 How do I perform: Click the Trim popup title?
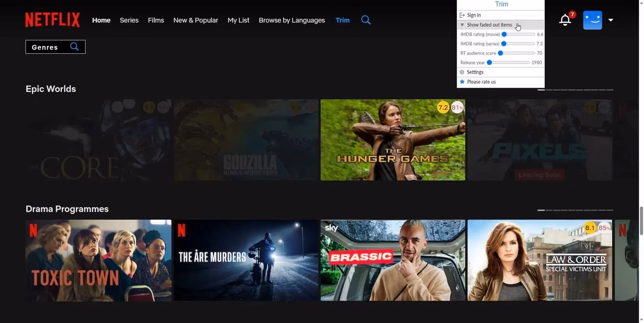pyautogui.click(x=502, y=4)
